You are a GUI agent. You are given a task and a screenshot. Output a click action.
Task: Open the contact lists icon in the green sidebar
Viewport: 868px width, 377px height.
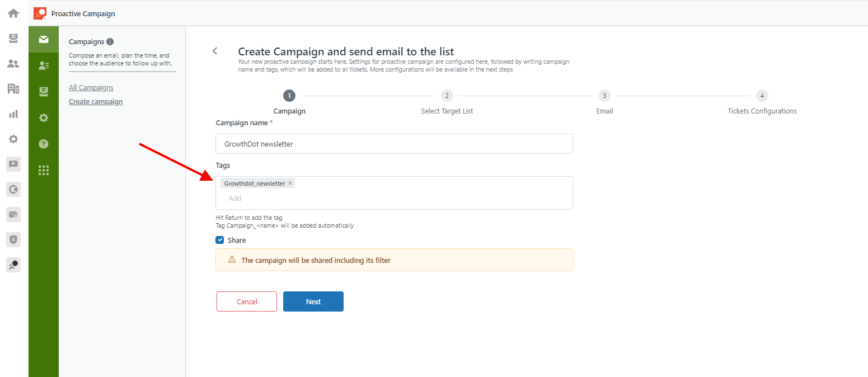(x=44, y=65)
